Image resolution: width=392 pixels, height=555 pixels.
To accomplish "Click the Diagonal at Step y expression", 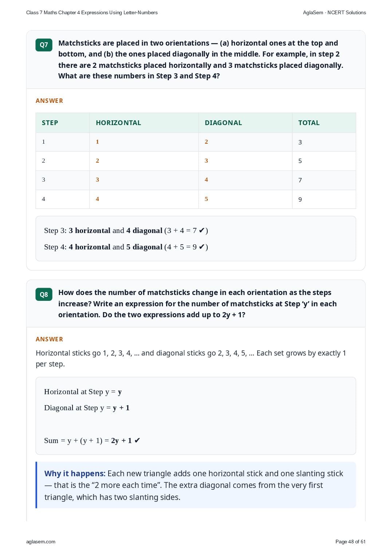I will coord(87,408).
